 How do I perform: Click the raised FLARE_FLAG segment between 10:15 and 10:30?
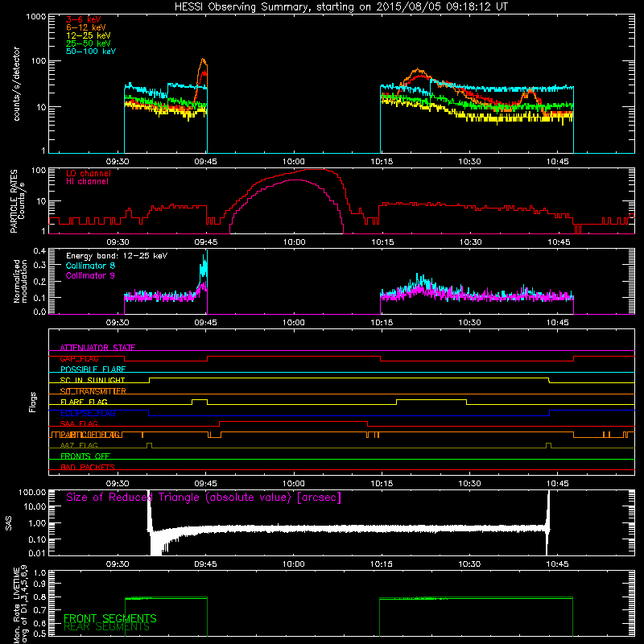tap(431, 399)
